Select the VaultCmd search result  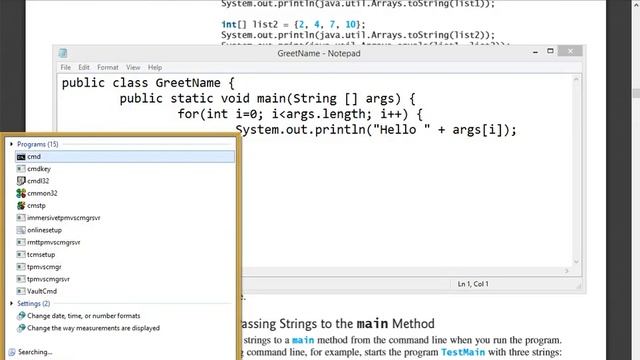click(x=125, y=291)
